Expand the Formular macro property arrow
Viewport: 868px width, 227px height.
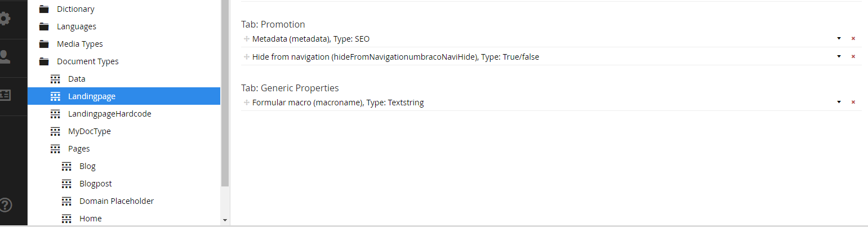click(x=839, y=102)
